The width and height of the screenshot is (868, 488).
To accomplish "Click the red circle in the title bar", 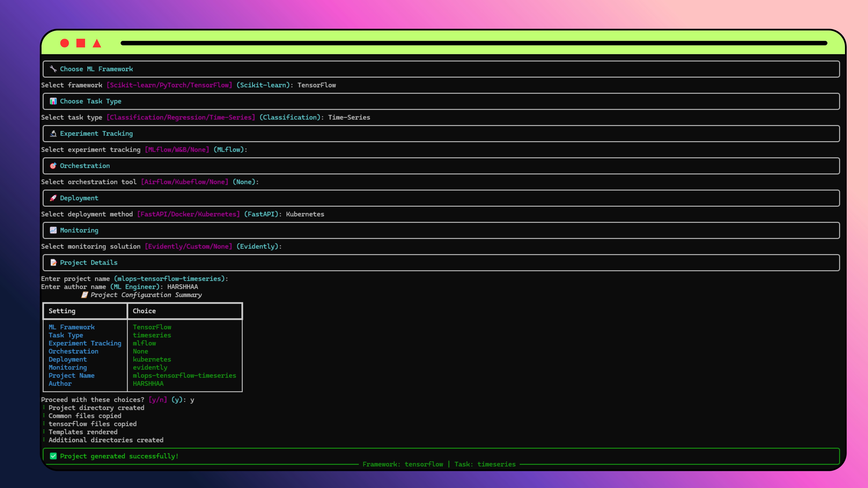I will click(x=64, y=43).
